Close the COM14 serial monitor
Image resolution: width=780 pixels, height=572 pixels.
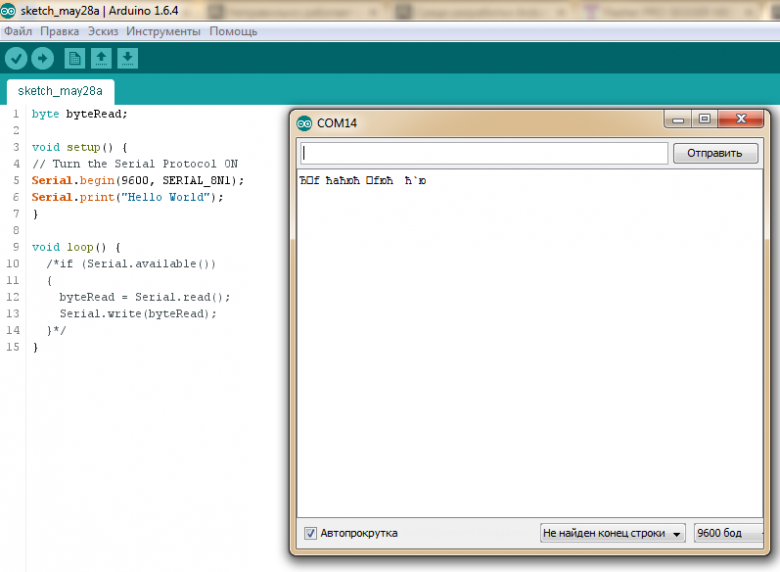point(741,119)
